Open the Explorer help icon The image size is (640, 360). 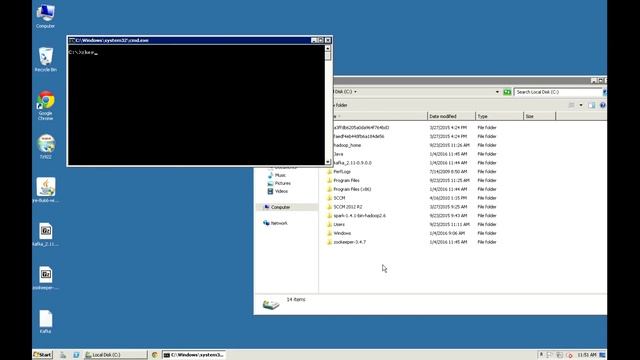[x=602, y=105]
